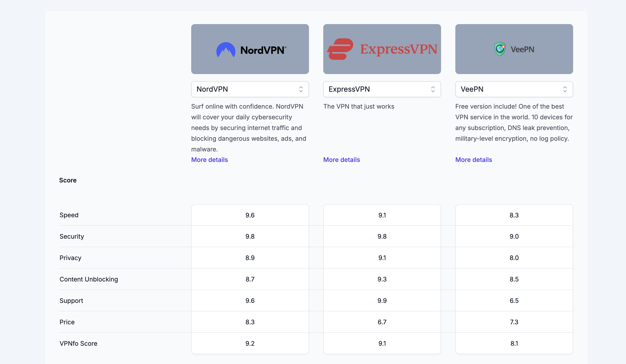Open More details link under NordVPN
The image size is (626, 364).
pyautogui.click(x=209, y=160)
